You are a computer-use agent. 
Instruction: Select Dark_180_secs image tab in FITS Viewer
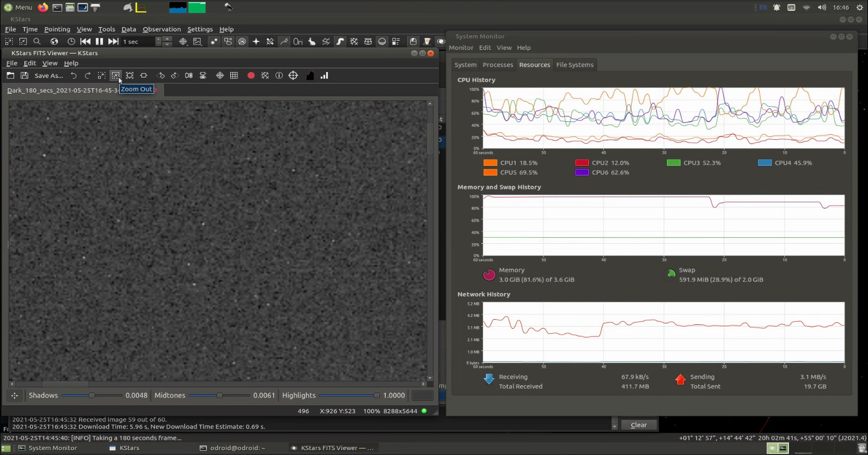pos(62,90)
